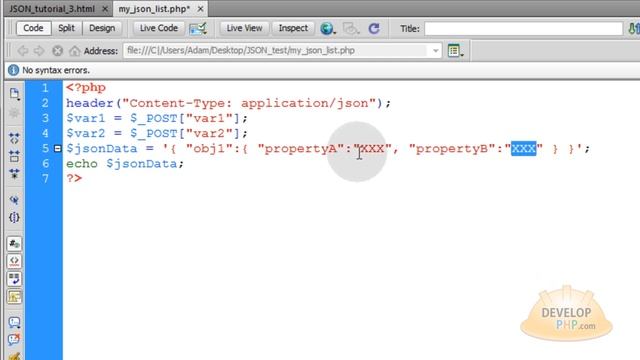Select Split view

pos(66,28)
